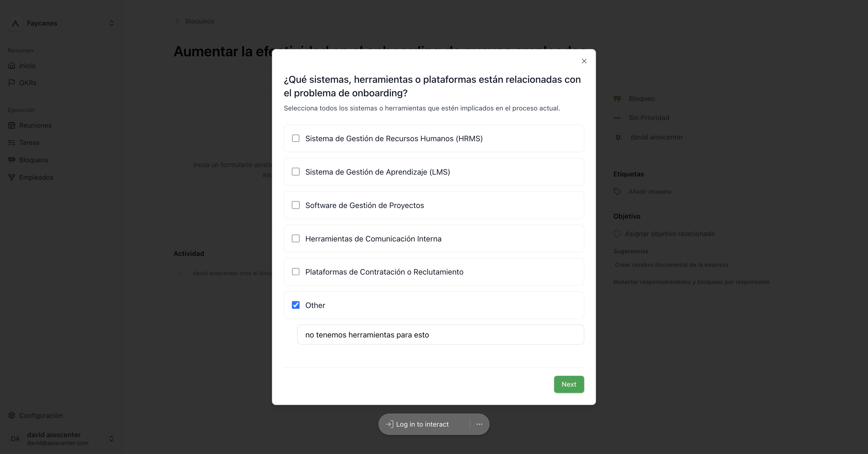Click the Sugerencias label
868x454 pixels.
(x=631, y=251)
